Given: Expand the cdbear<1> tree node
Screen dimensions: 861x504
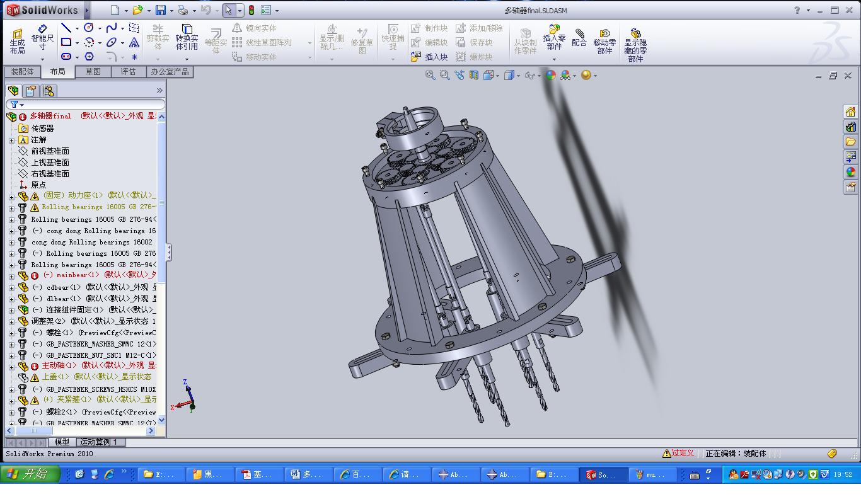Looking at the screenshot, I should tap(11, 287).
